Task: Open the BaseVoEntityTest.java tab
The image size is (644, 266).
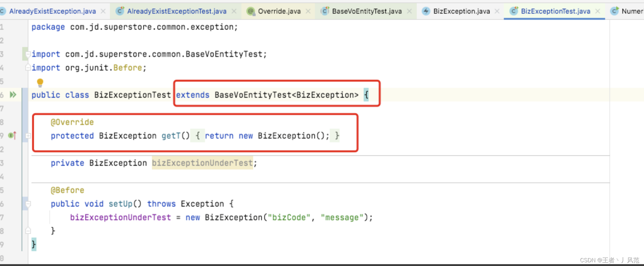Action: pyautogui.click(x=367, y=11)
